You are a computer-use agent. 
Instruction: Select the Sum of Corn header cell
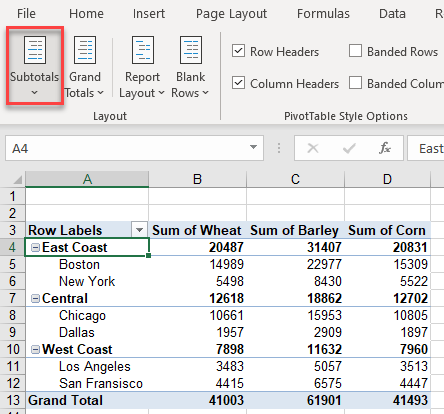click(387, 230)
